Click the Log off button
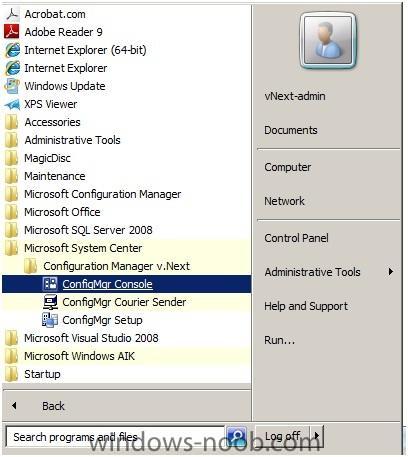The image size is (408, 457). pyautogui.click(x=283, y=435)
